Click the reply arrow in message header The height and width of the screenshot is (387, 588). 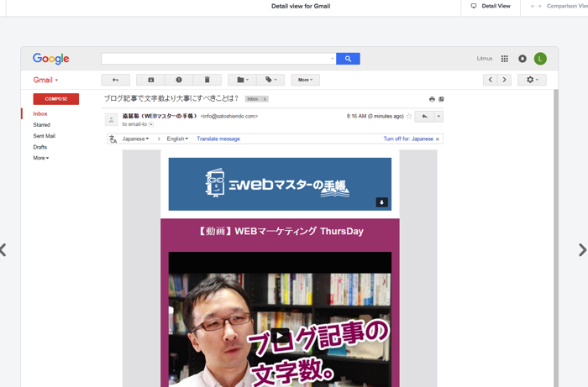tap(424, 117)
